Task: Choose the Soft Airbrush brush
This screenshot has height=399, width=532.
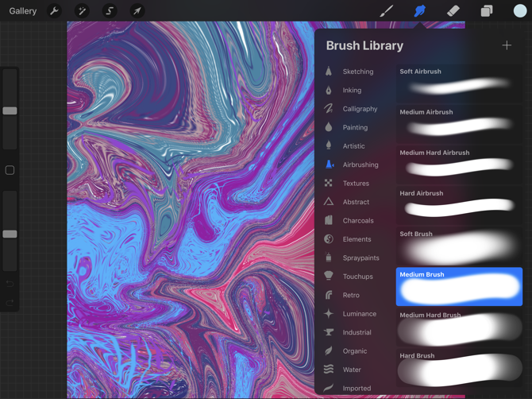Action: tap(459, 83)
